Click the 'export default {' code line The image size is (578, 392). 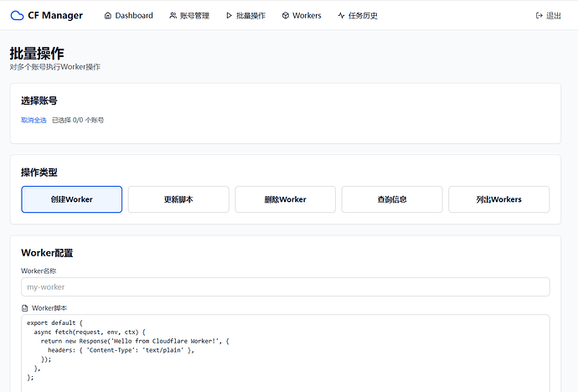54,322
